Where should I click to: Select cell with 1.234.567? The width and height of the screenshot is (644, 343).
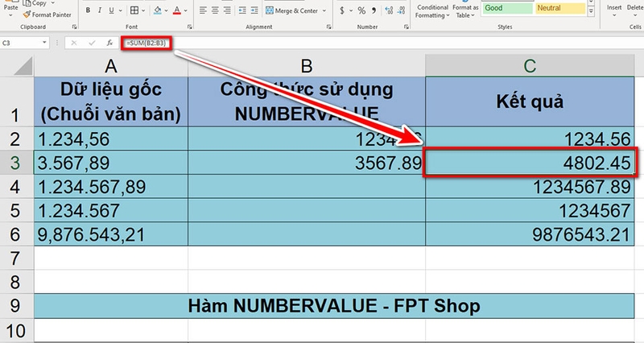click(x=111, y=211)
